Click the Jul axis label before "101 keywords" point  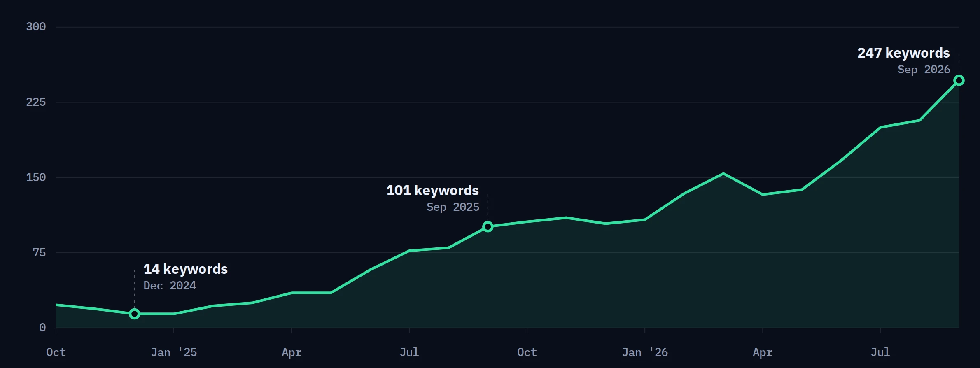tap(409, 352)
